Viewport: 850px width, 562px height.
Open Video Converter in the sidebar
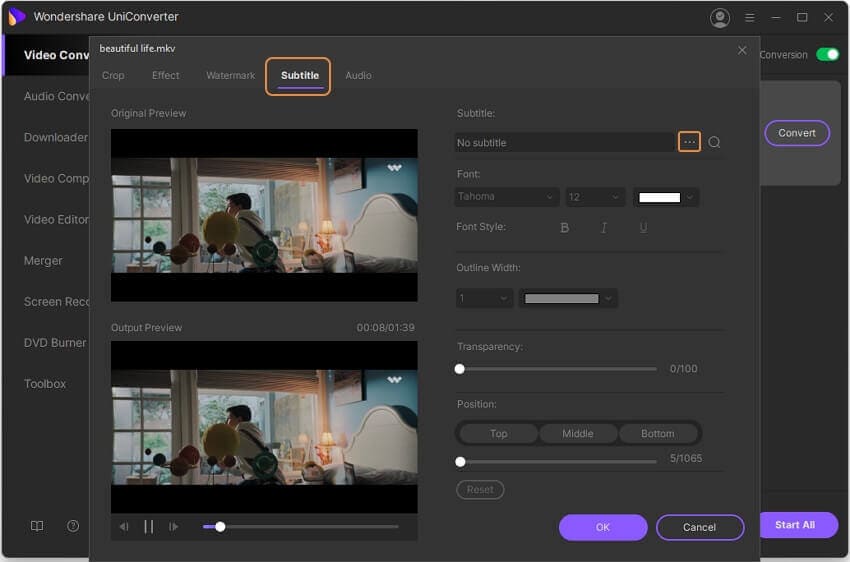click(x=47, y=55)
